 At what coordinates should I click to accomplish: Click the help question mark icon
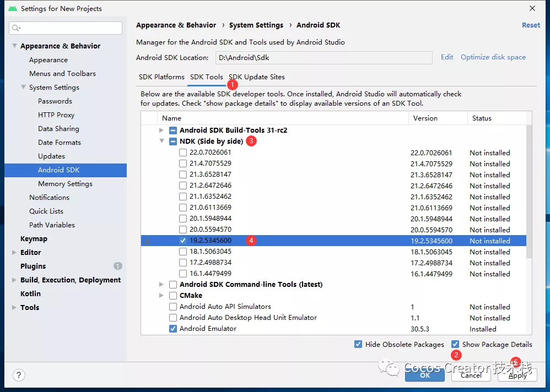(x=19, y=375)
